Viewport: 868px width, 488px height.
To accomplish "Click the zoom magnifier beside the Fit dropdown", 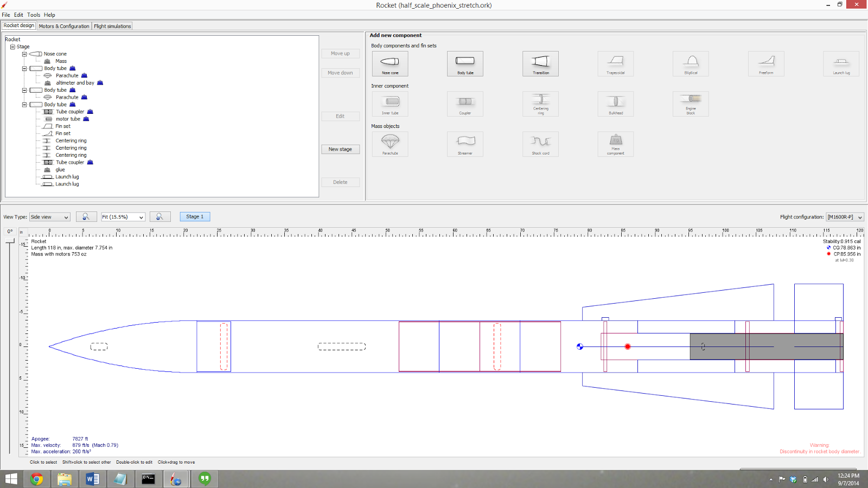I will click(x=160, y=216).
